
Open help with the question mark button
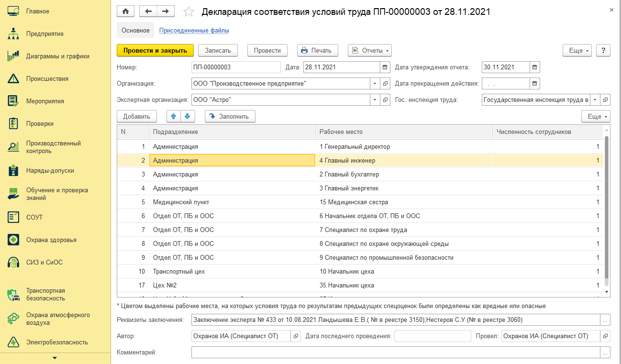[x=603, y=50]
